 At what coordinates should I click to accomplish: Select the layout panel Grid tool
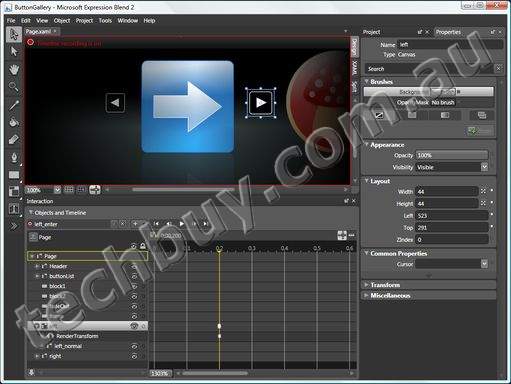click(14, 192)
